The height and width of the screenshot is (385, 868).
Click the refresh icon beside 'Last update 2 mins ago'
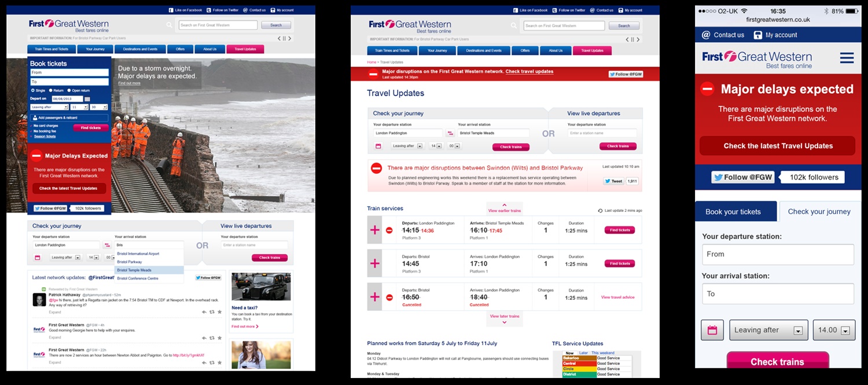[x=600, y=211]
